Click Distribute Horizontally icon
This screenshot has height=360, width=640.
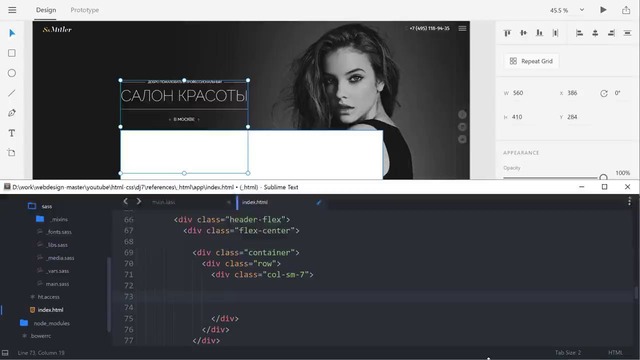pos(555,33)
